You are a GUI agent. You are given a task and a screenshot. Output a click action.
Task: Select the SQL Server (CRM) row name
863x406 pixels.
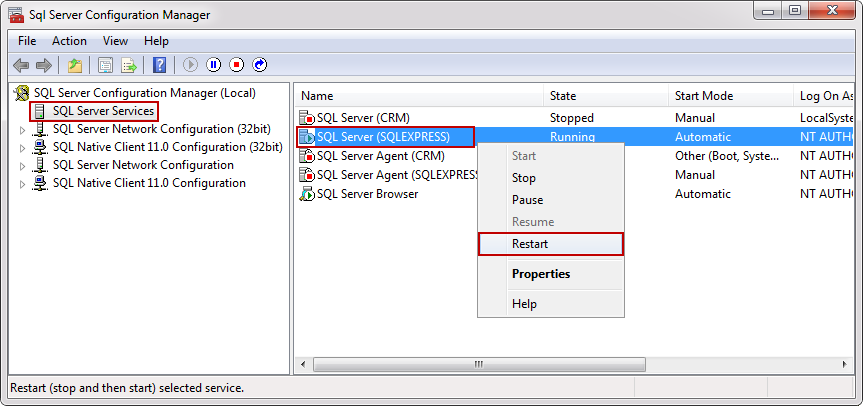[x=363, y=118]
